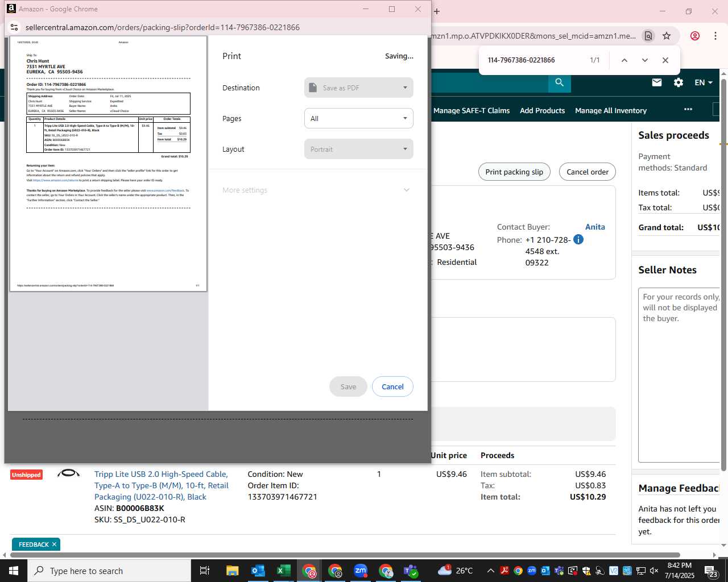Click the ASIN value B00006B83K
The width and height of the screenshot is (728, 582).
point(140,508)
